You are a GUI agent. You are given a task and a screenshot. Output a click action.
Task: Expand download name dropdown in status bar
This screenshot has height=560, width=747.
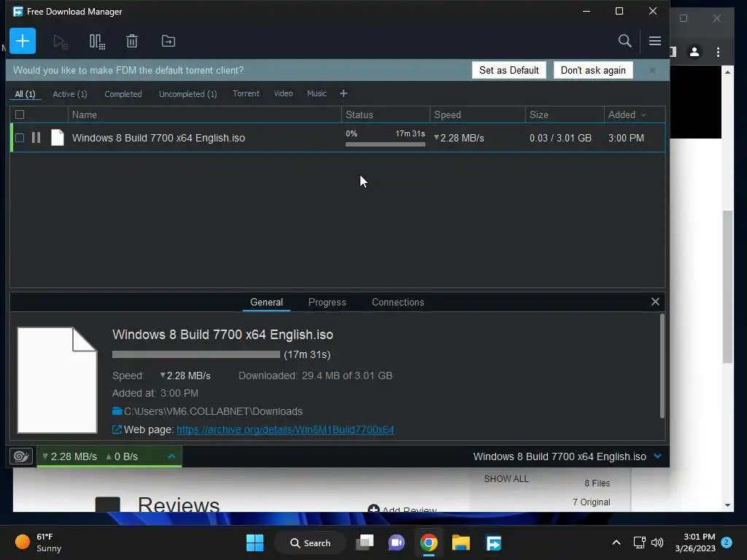click(657, 456)
